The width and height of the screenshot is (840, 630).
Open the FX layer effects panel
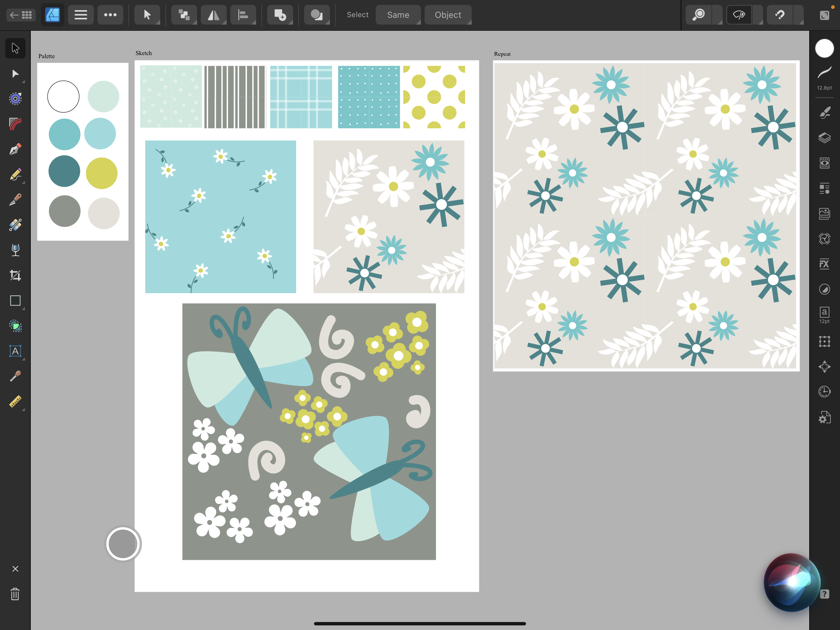[x=824, y=264]
